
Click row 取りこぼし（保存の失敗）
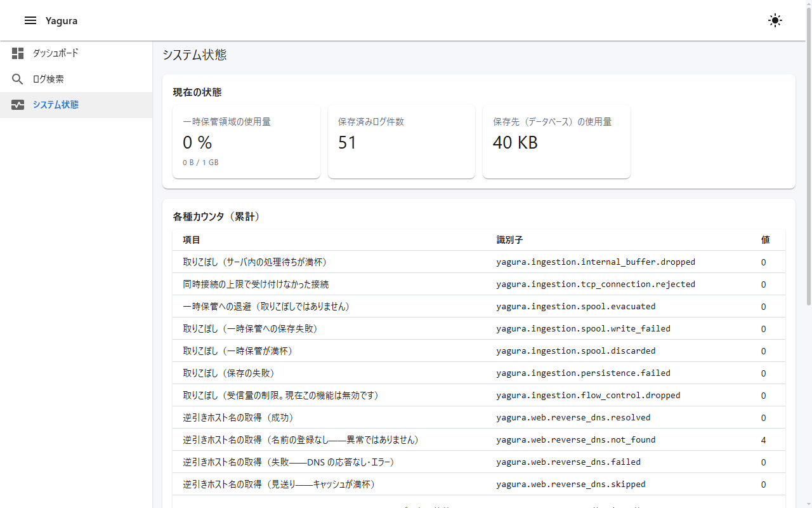point(479,373)
